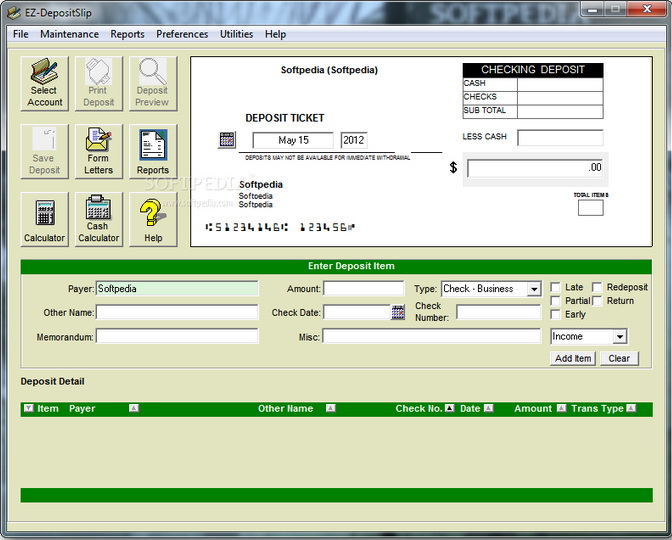
Task: Click the Enter Deposit Item header
Action: [336, 266]
